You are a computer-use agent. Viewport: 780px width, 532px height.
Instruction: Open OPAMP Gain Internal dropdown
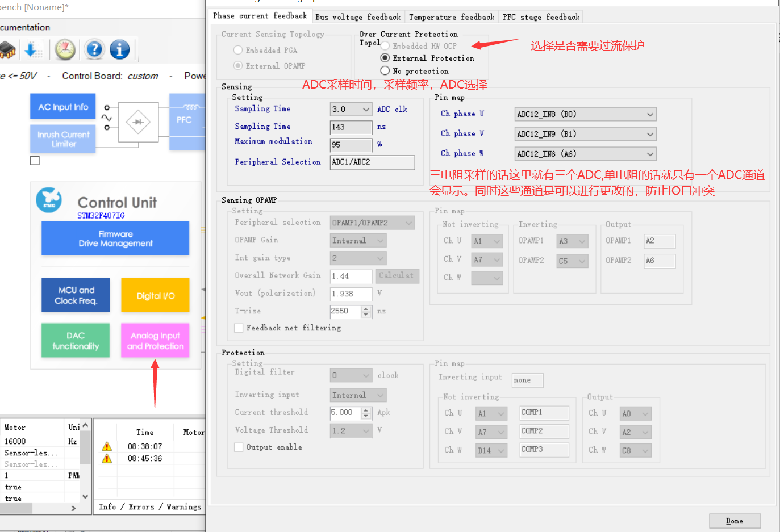point(358,241)
